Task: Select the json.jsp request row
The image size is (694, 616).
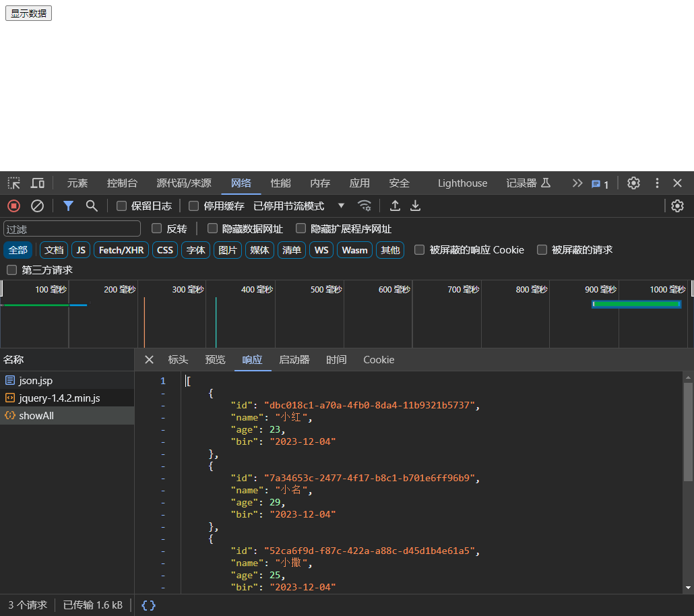Action: click(x=67, y=380)
